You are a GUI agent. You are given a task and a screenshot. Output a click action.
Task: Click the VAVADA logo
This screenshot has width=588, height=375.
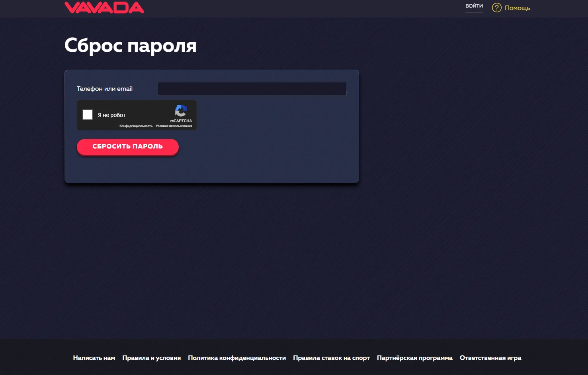point(104,7)
